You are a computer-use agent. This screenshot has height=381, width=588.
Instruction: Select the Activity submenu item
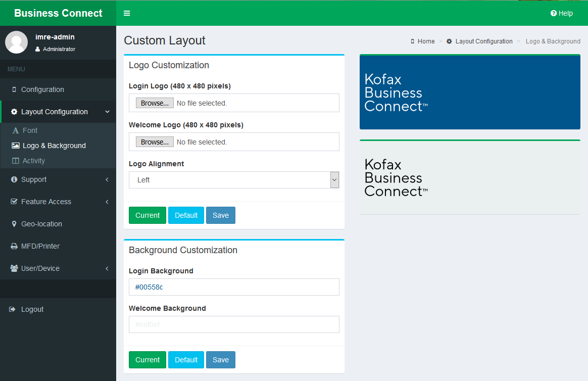[x=33, y=161]
